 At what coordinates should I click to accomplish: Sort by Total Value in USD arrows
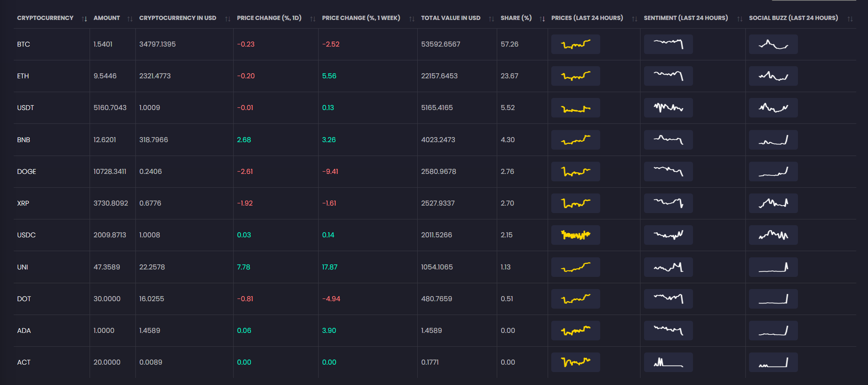[x=491, y=19]
